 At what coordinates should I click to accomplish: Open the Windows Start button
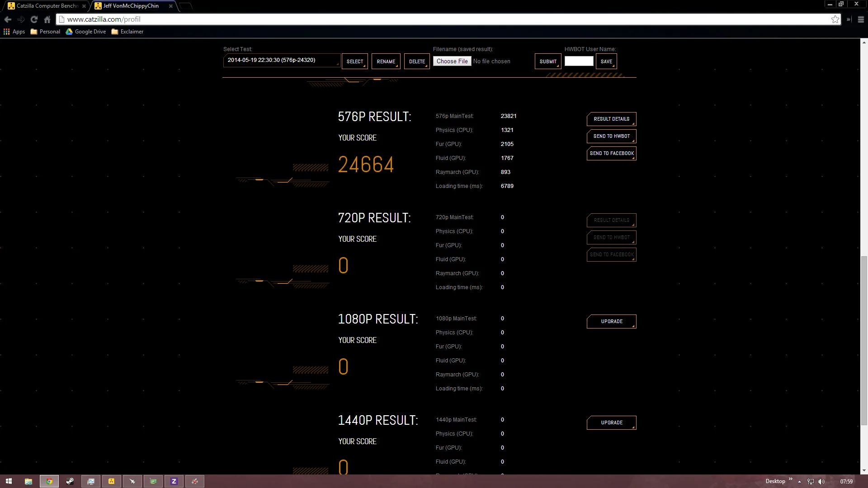click(x=9, y=481)
